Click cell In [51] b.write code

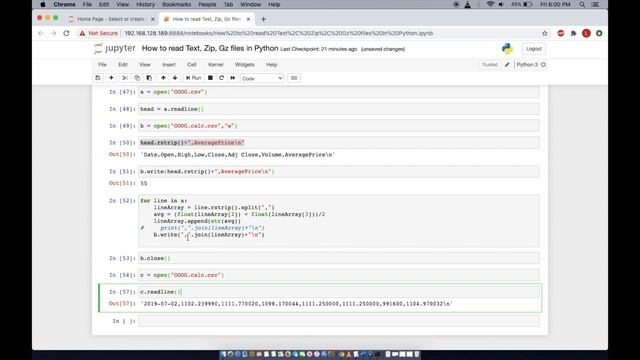coord(339,171)
